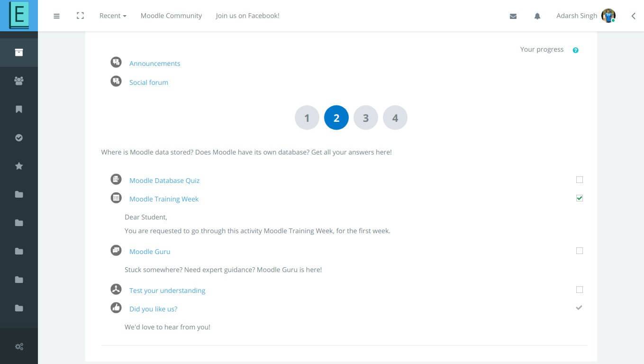Open the Test your understanding link
Image resolution: width=644 pixels, height=364 pixels.
[x=167, y=291]
